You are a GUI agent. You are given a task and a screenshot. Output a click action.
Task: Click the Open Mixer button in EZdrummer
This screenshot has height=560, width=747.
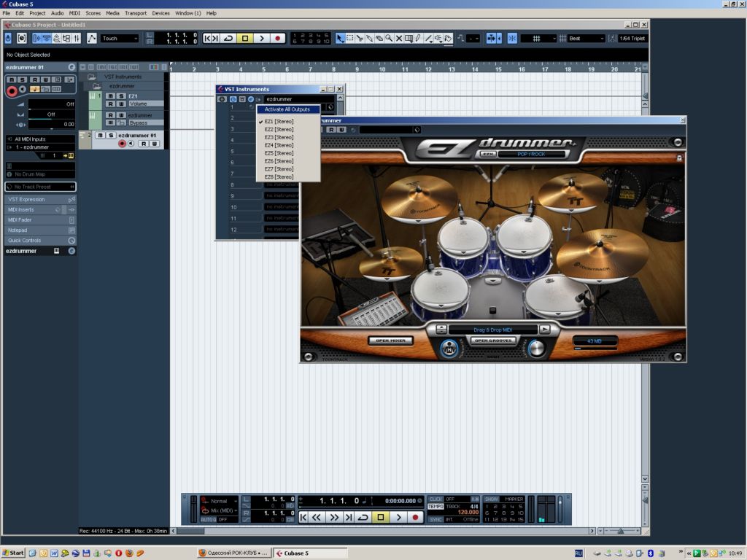390,341
